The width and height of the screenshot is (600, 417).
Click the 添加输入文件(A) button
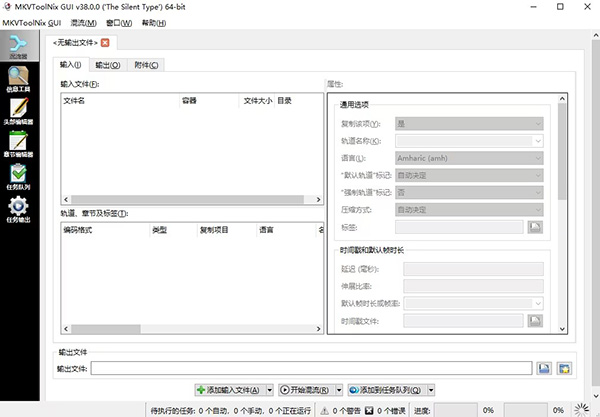point(228,390)
